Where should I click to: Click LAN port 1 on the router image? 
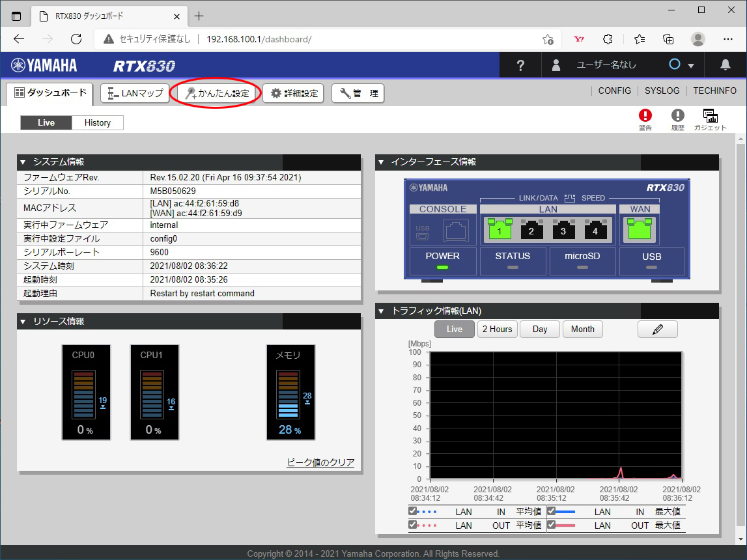click(x=500, y=229)
